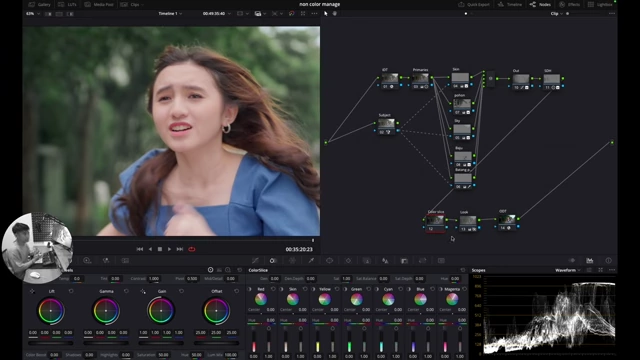Open the Effects panel
Screen dimensions: 640x360
click(569, 4)
